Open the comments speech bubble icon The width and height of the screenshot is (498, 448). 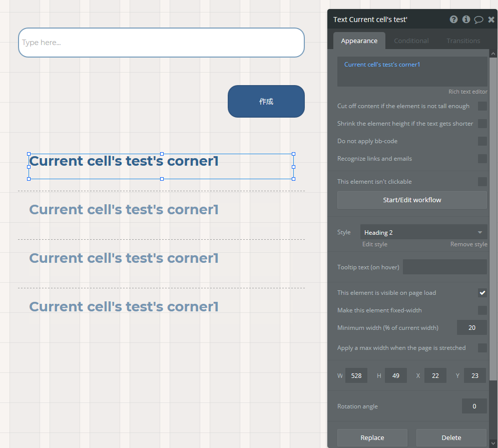(478, 20)
